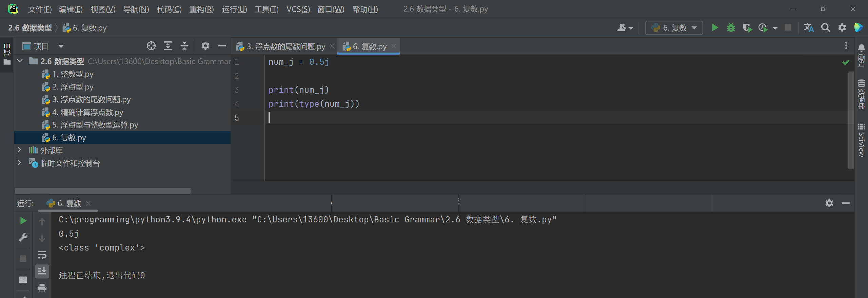Viewport: 868px width, 298px height.
Task: Click 2.6 数据类型 breadcrumb
Action: click(x=30, y=28)
